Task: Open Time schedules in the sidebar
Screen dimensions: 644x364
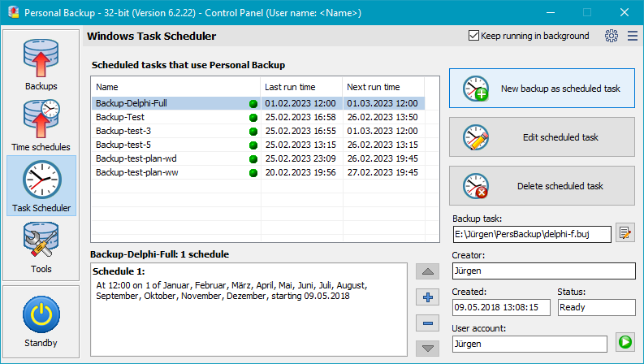Action: (x=41, y=125)
